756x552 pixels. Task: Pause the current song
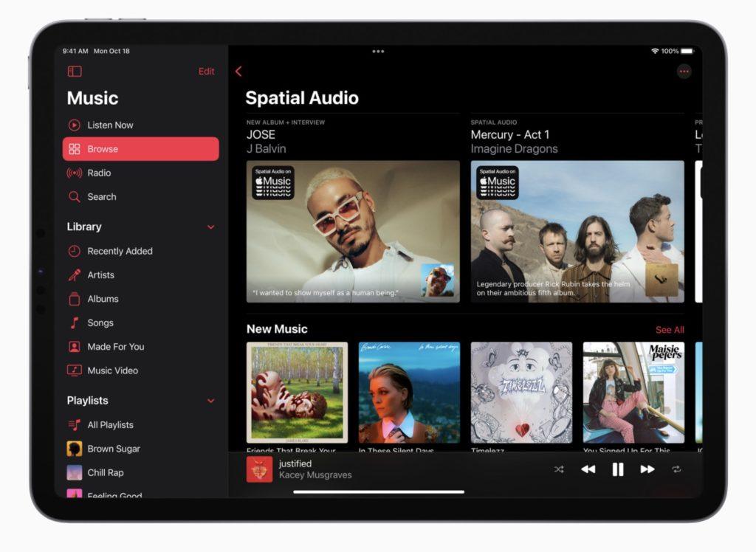(x=618, y=469)
